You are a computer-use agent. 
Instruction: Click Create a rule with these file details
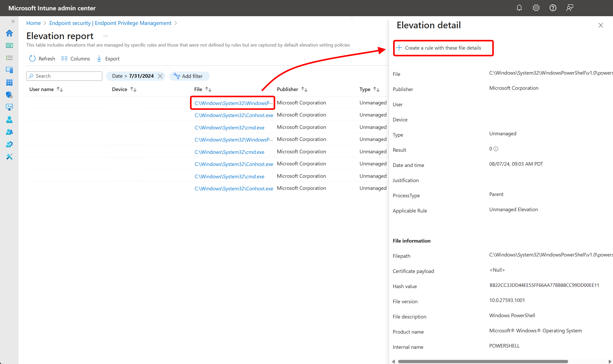pos(443,48)
